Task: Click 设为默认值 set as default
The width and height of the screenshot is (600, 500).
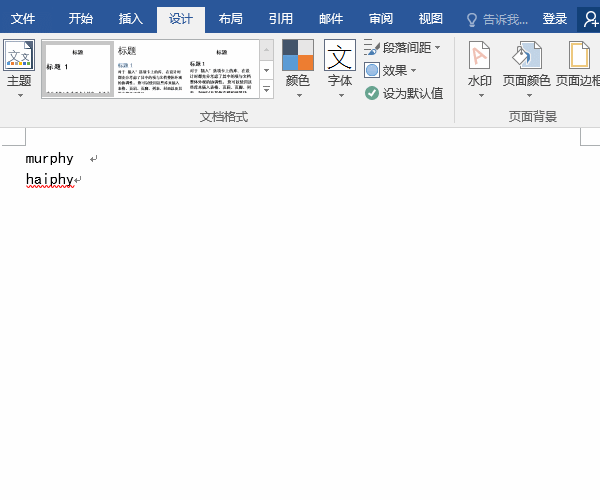Action: [x=404, y=93]
